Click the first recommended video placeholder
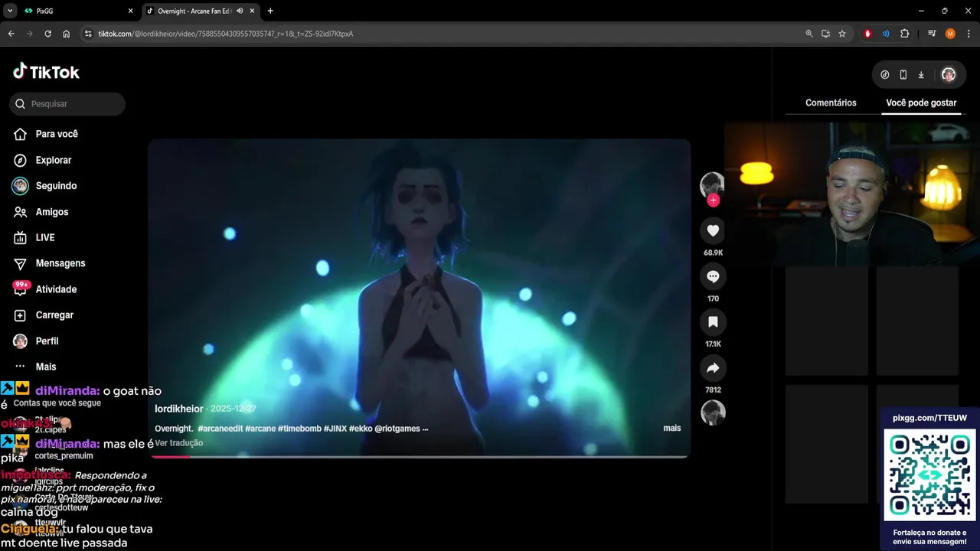Image resolution: width=980 pixels, height=551 pixels. pos(827,321)
